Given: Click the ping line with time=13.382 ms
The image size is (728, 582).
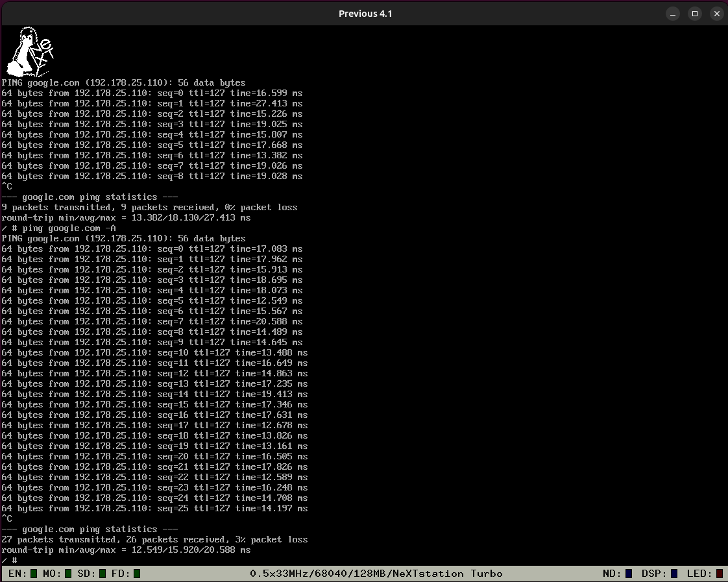Looking at the screenshot, I should (152, 156).
